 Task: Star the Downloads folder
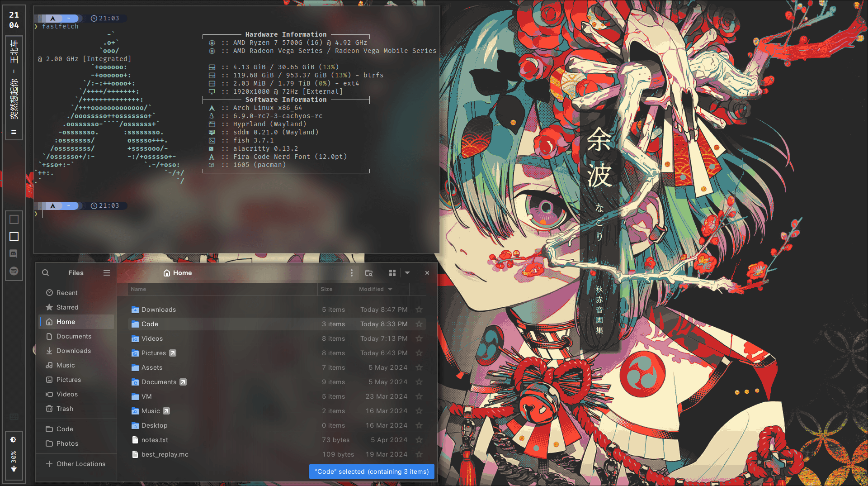click(419, 310)
